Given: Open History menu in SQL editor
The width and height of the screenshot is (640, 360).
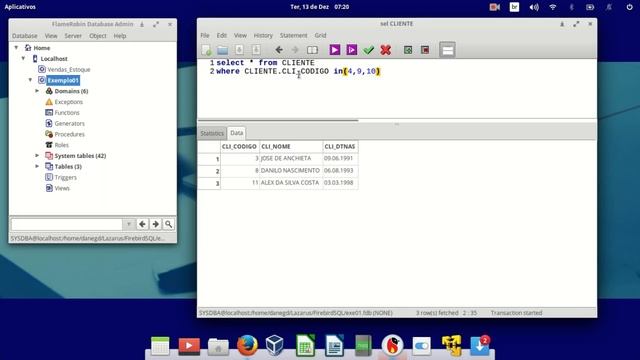Looking at the screenshot, I should pyautogui.click(x=263, y=36).
